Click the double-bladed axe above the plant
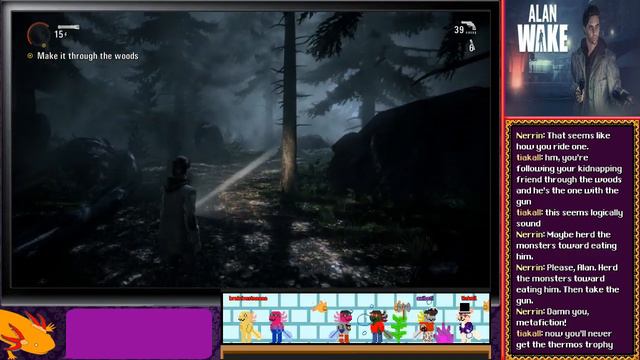This screenshot has width=640, height=360. coord(402,311)
